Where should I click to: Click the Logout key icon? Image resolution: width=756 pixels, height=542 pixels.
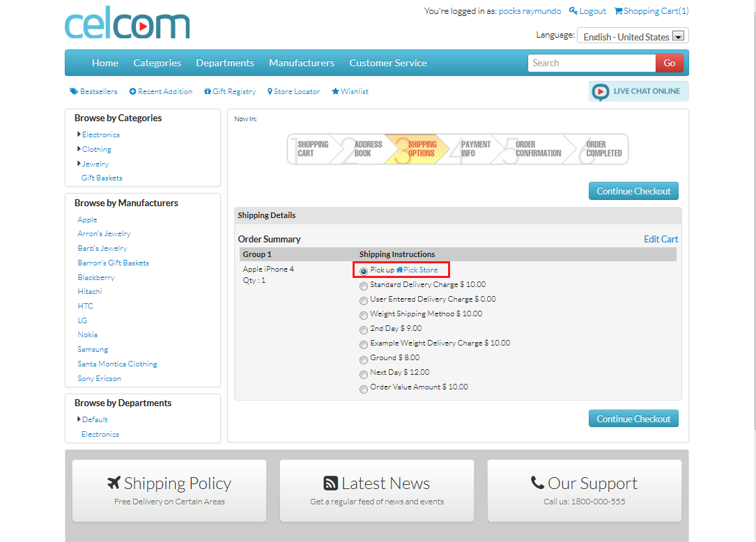pyautogui.click(x=573, y=11)
